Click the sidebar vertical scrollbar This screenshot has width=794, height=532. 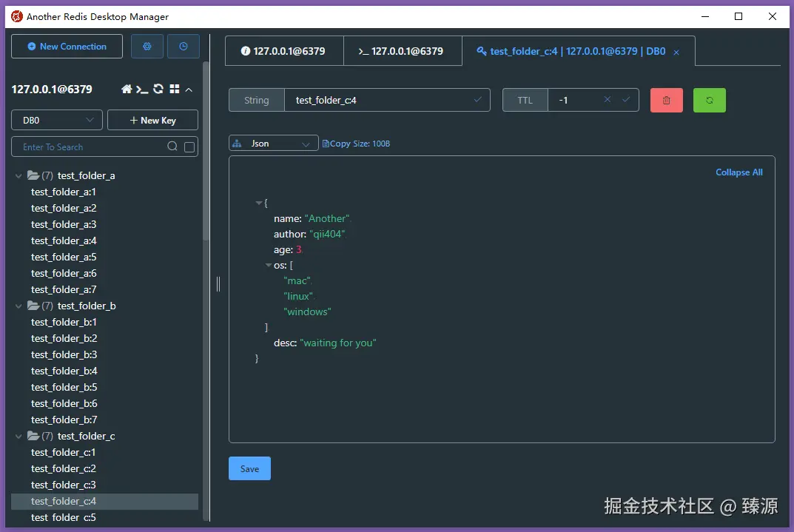206,152
